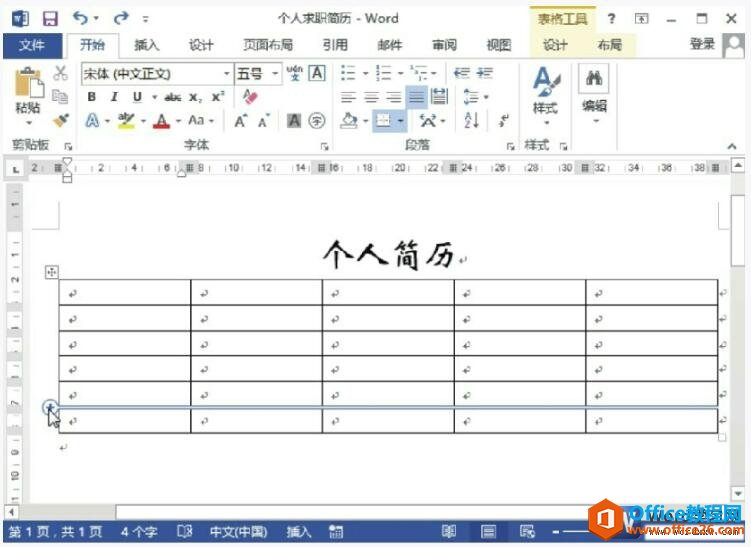Undo the last action
751x547 pixels.
pos(80,18)
